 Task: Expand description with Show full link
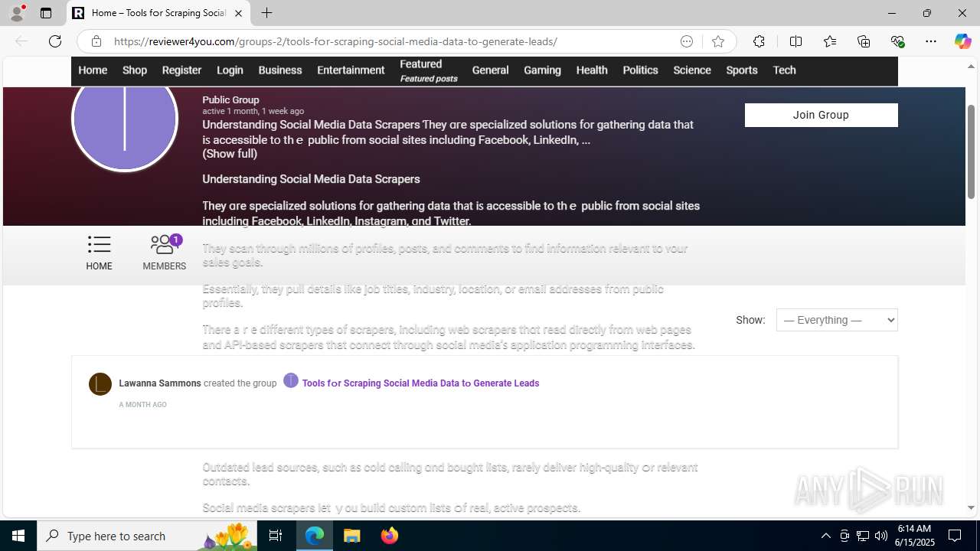(230, 154)
